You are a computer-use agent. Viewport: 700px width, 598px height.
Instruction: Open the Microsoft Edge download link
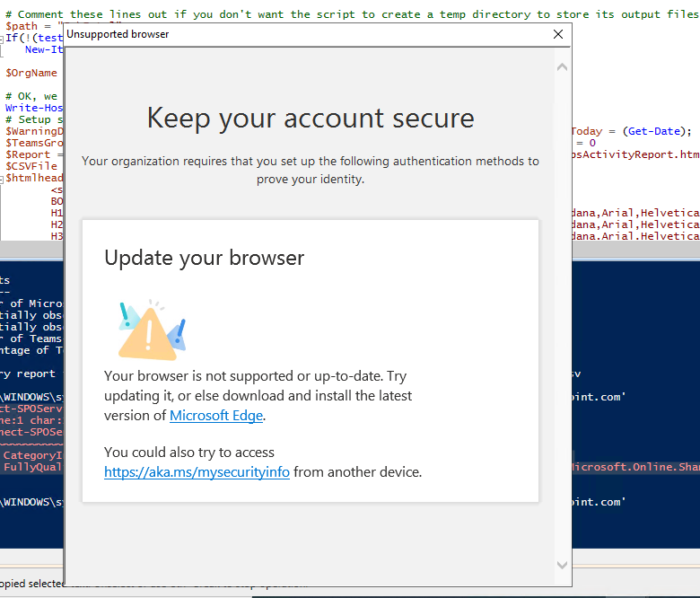[216, 416]
